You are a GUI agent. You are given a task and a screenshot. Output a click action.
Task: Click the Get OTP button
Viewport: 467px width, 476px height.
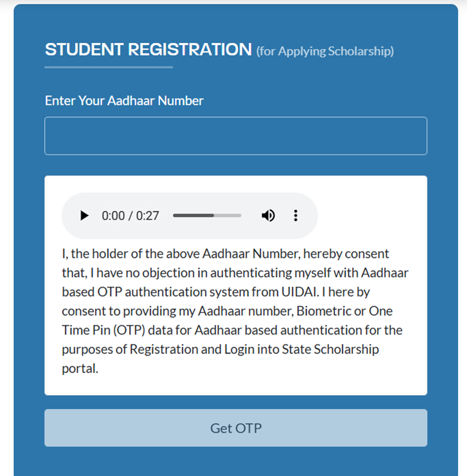point(236,428)
